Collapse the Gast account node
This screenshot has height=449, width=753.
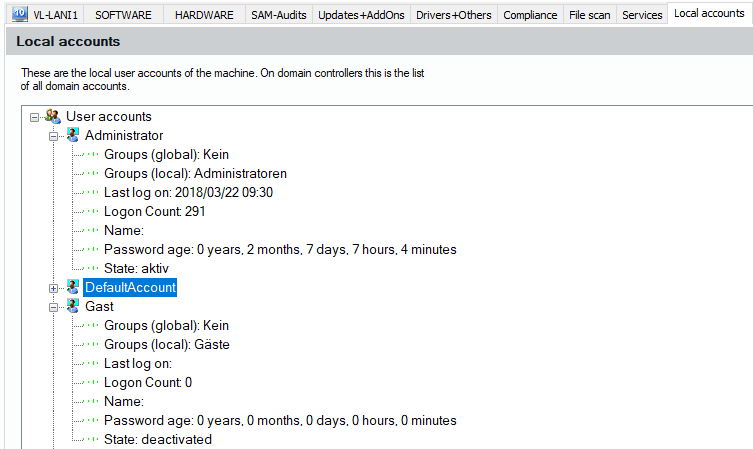(54, 306)
